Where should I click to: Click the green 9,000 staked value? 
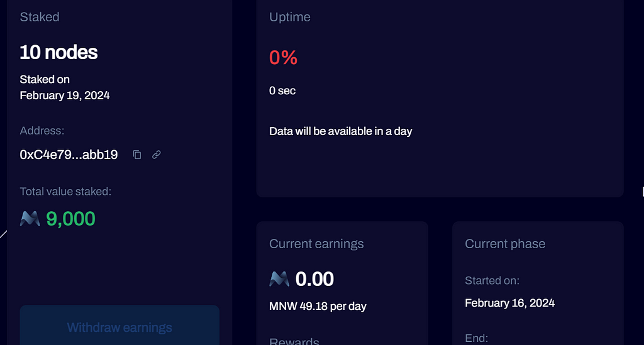pyautogui.click(x=70, y=219)
